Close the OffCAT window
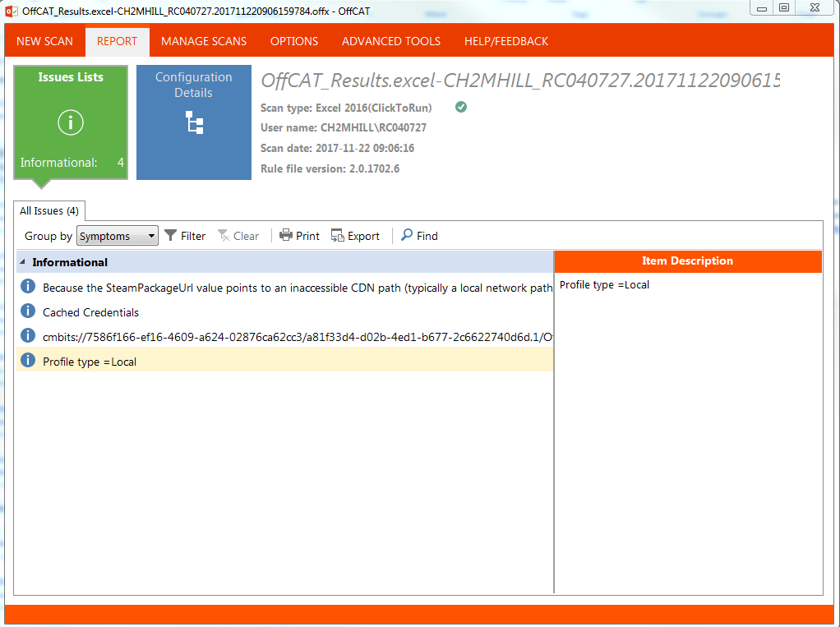Image resolution: width=840 pixels, height=627 pixels. [x=815, y=7]
